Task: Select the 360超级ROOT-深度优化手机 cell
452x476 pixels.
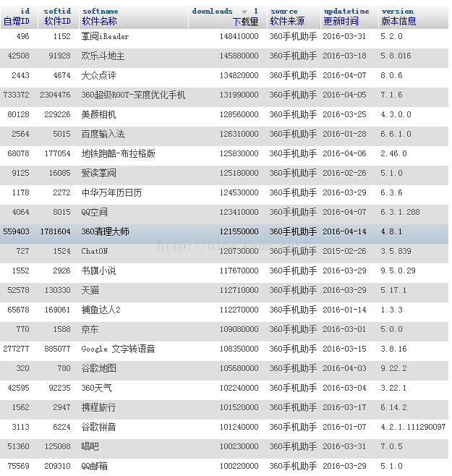Action: 133,95
